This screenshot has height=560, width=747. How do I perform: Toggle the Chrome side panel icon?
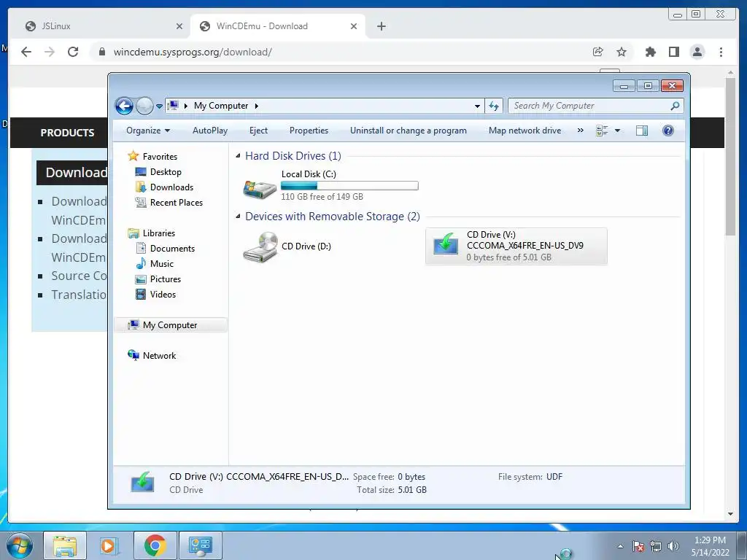[673, 52]
